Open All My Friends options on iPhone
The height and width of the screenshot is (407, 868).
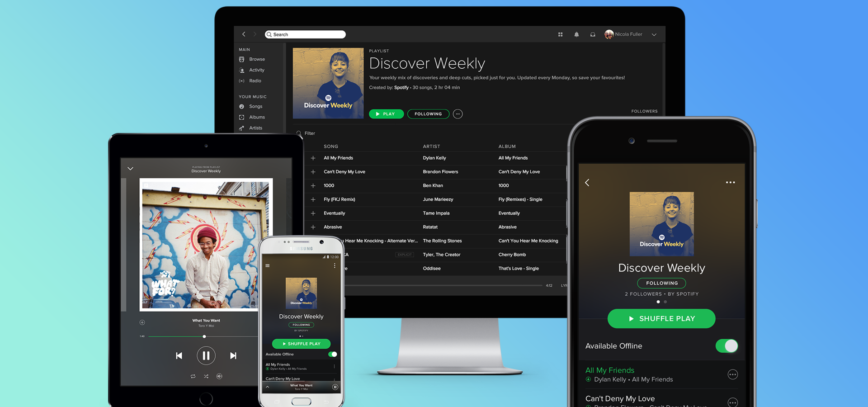[x=733, y=374]
